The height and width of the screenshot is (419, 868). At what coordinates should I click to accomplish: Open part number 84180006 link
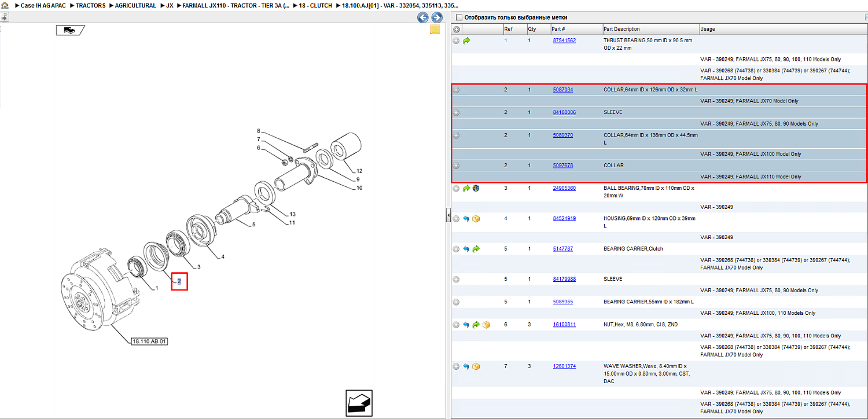(x=564, y=113)
